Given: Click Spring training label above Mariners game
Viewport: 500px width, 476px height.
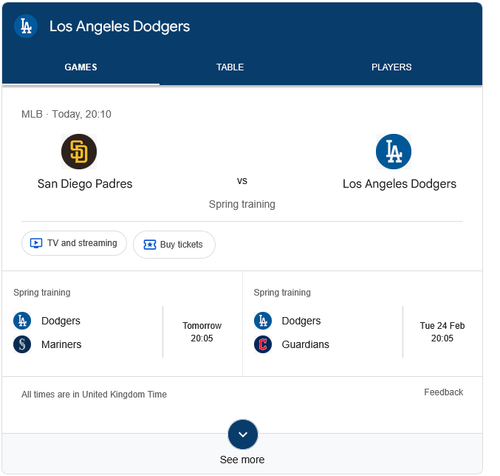Looking at the screenshot, I should [x=42, y=293].
